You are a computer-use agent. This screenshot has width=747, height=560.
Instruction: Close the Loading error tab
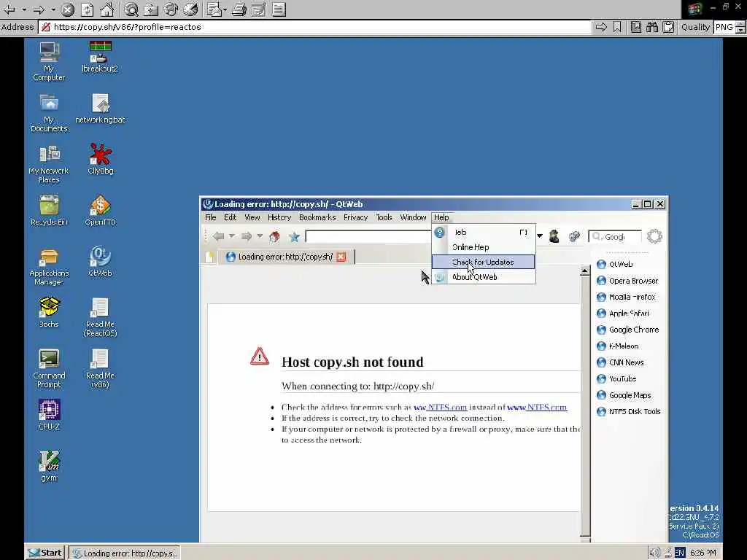341,257
